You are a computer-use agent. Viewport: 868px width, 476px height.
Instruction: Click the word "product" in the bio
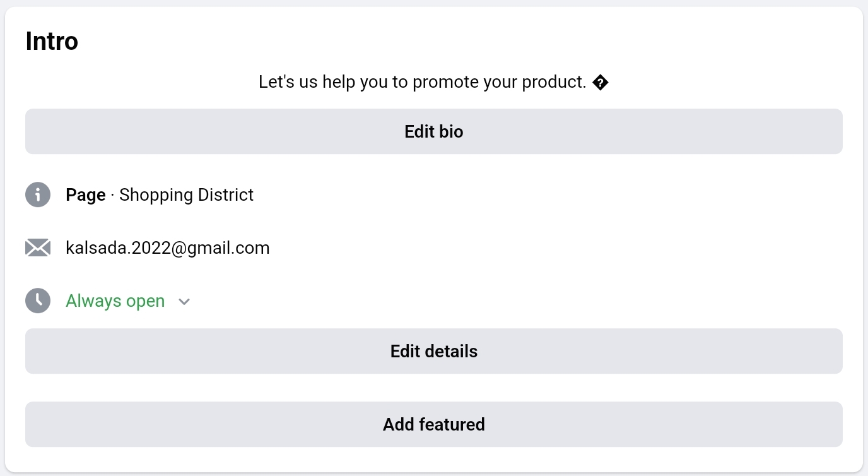coord(554,82)
